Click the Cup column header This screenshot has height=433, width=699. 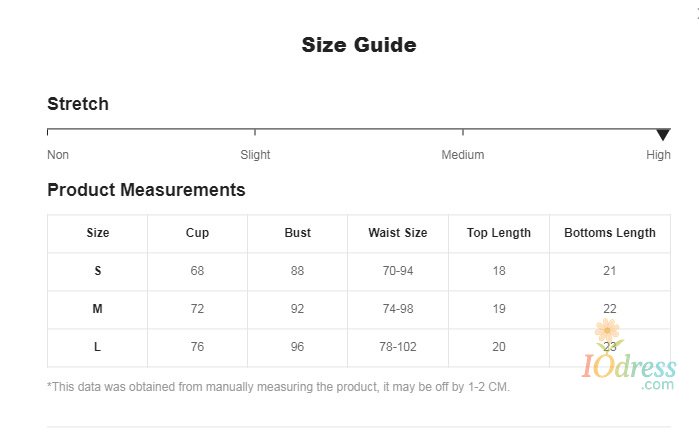tap(197, 233)
